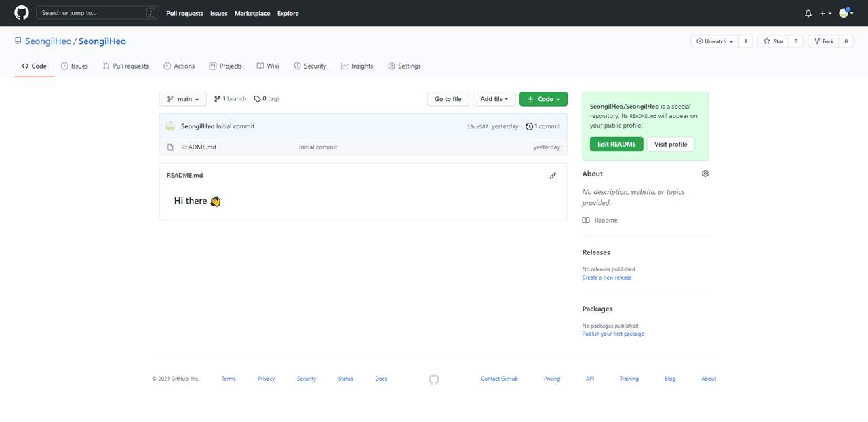This screenshot has height=422, width=868.
Task: Open Training footer link
Action: tap(629, 379)
